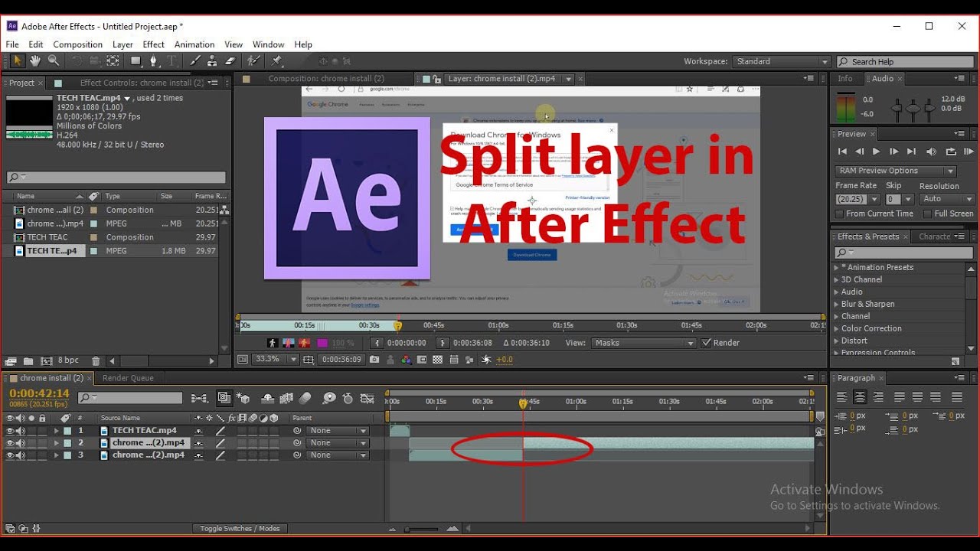Expand layer 2 properties twirl arrow
This screenshot has width=980, height=551.
point(56,443)
